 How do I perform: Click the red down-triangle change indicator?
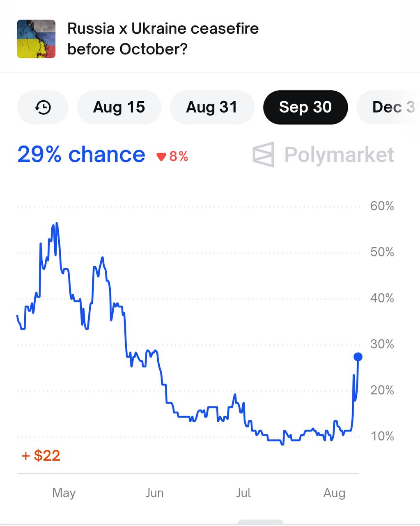161,157
